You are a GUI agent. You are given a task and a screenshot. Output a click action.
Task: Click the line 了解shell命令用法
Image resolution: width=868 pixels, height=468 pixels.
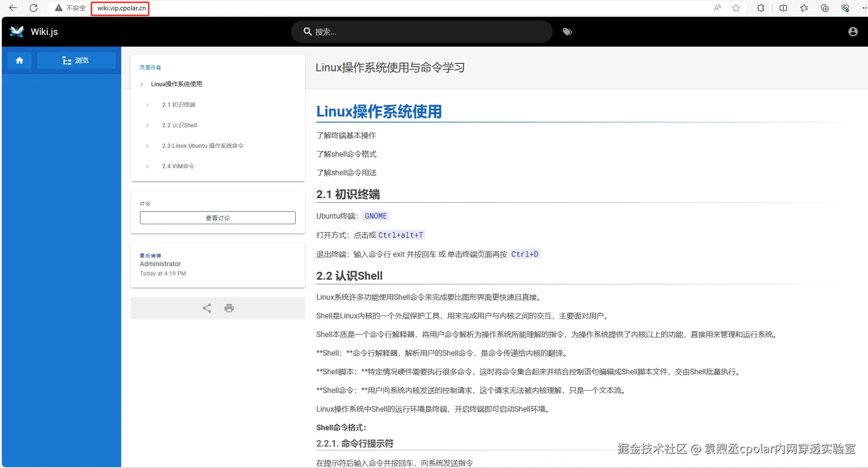coord(346,173)
